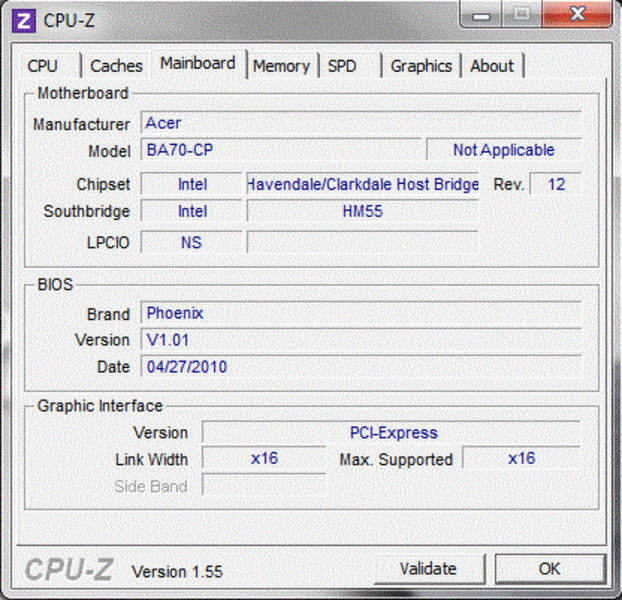Click the Link Width x16 field
Viewport: 622px width, 600px height.
264,459
